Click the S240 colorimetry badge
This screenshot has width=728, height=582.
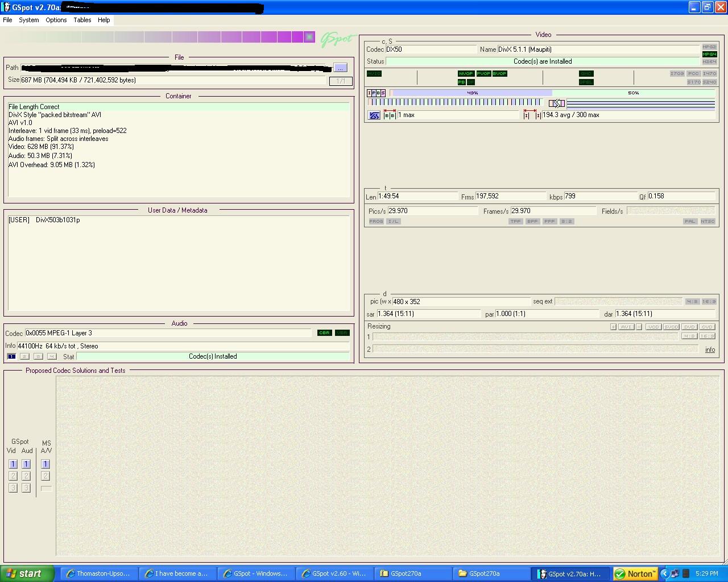(709, 82)
